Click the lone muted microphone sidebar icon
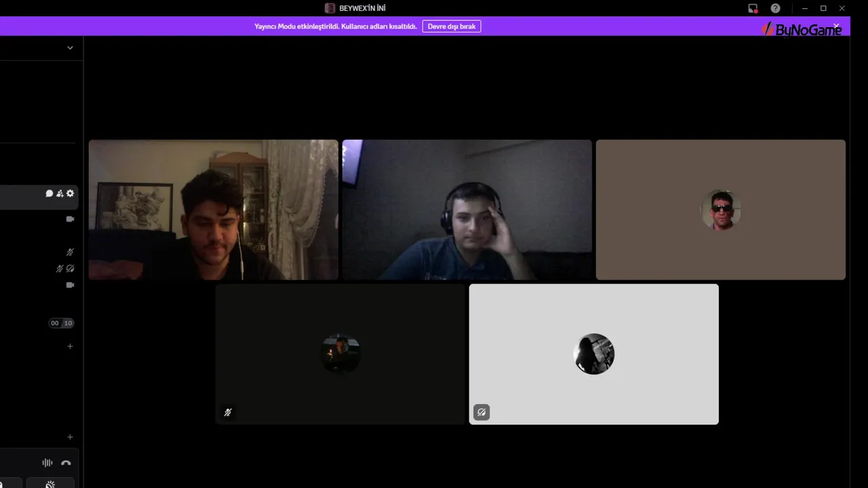Image resolution: width=868 pixels, height=488 pixels. [70, 252]
